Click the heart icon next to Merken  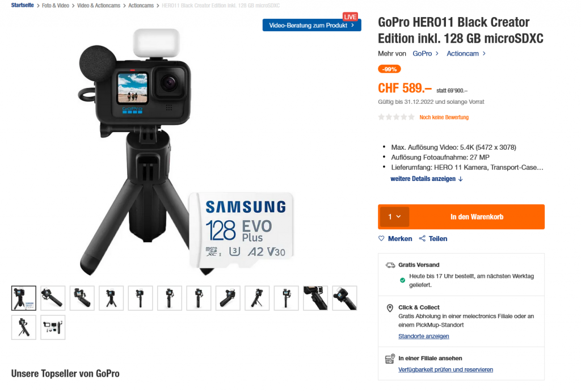(x=381, y=239)
